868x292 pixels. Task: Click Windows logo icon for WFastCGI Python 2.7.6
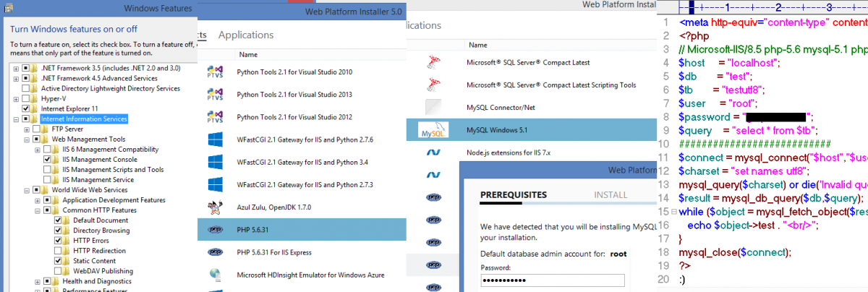215,139
